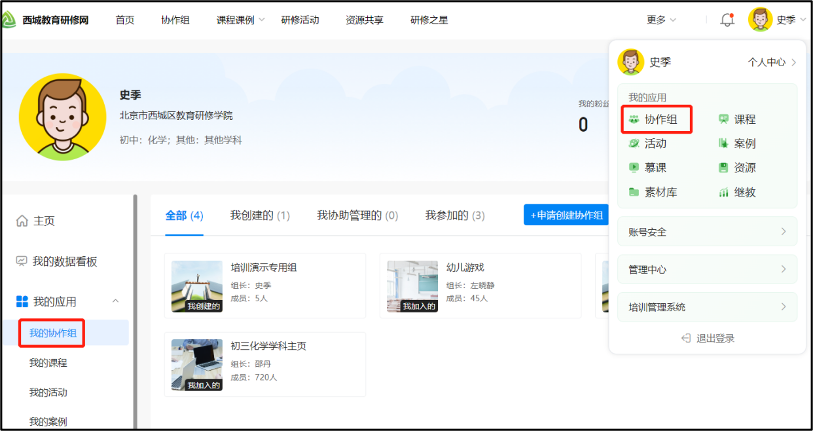Open the 资源 app icon

[723, 168]
